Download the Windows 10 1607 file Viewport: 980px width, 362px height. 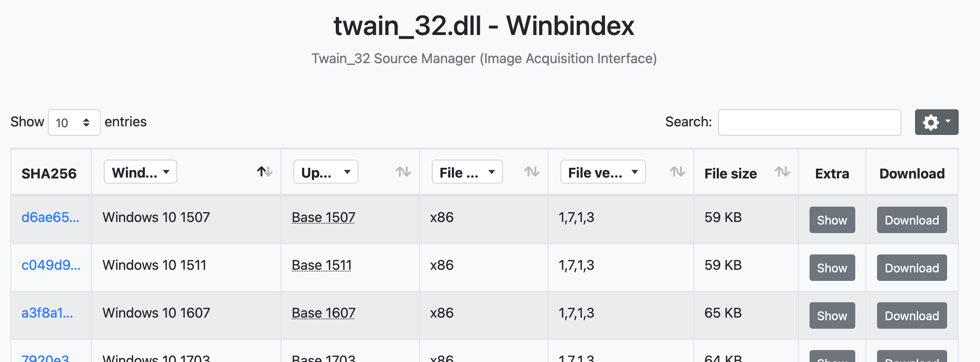pos(912,315)
